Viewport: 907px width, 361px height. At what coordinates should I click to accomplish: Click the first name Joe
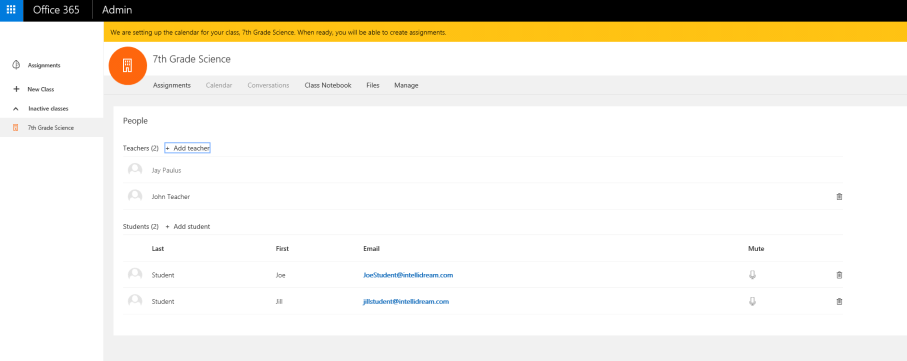point(281,275)
